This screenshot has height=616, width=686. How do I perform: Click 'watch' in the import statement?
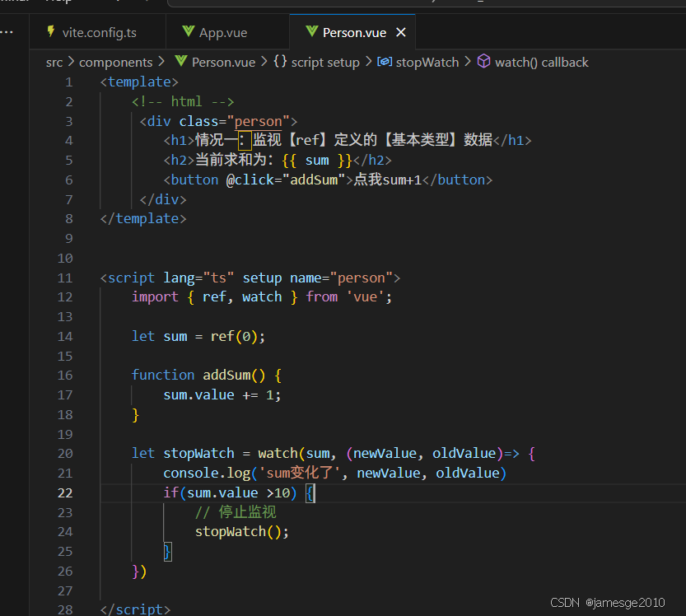(262, 297)
